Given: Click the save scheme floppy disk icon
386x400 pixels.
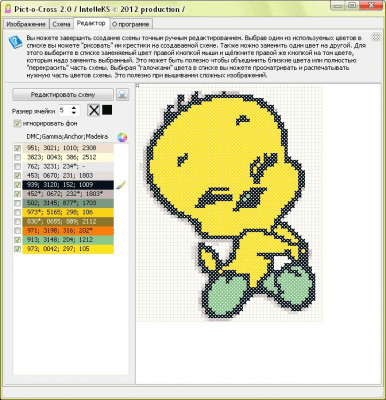Looking at the screenshot, I should pos(122,95).
